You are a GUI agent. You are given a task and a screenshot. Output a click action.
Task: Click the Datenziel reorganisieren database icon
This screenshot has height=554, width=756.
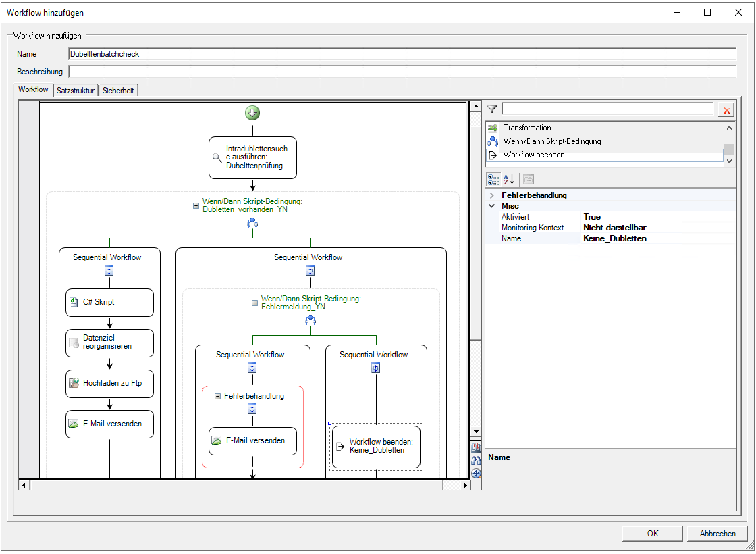(74, 343)
